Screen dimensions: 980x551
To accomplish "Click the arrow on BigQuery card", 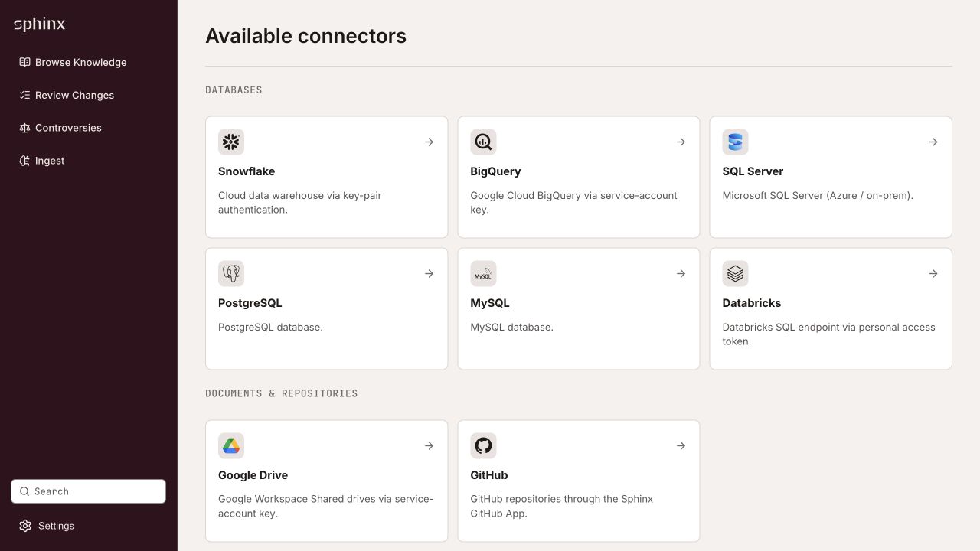I will point(681,142).
